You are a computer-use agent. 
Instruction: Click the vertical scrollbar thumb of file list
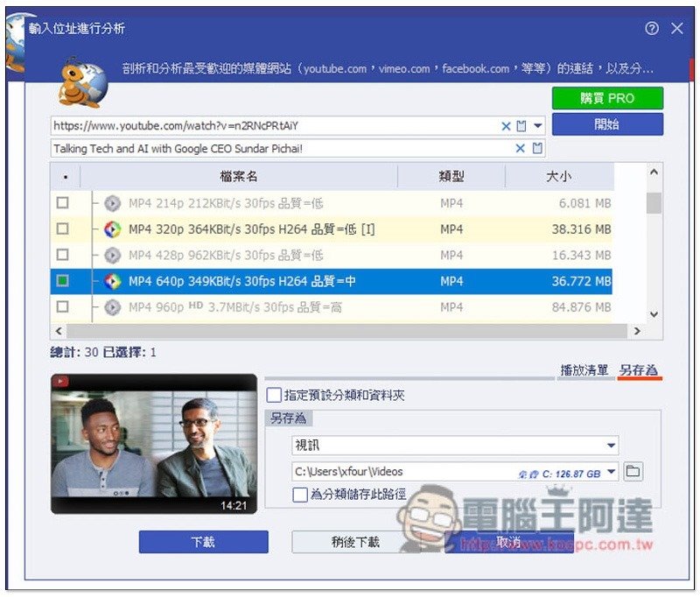tap(654, 204)
